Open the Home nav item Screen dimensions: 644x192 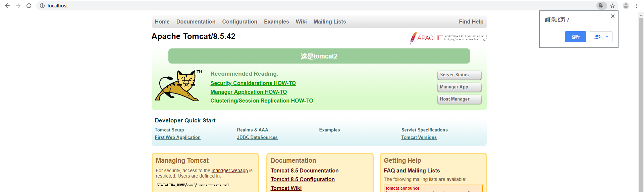point(162,22)
